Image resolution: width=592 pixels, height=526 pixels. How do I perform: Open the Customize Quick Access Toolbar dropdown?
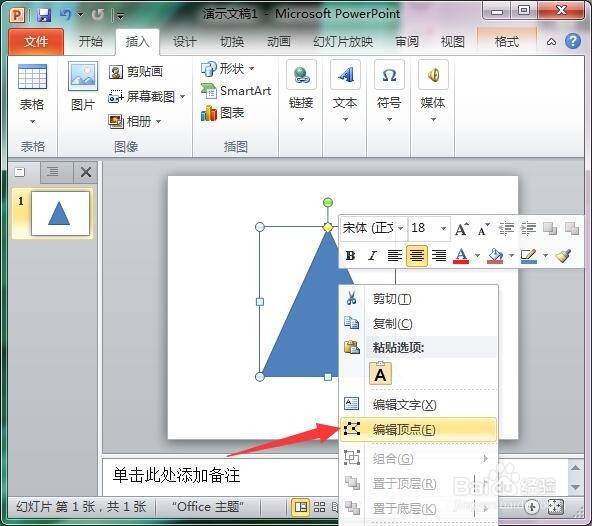click(x=120, y=15)
